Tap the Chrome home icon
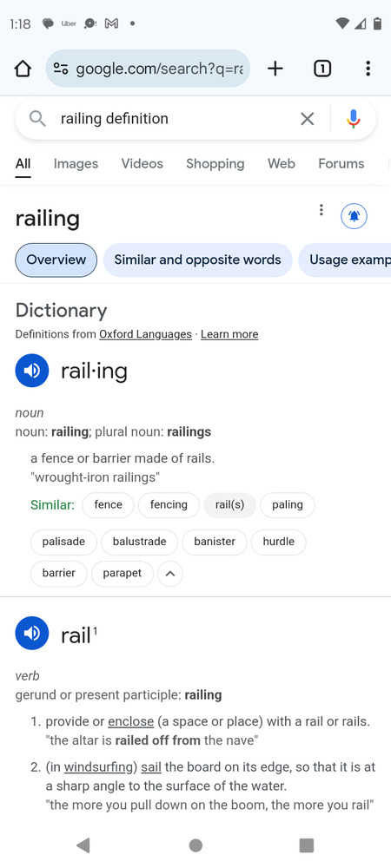This screenshot has width=391, height=868. point(23,69)
